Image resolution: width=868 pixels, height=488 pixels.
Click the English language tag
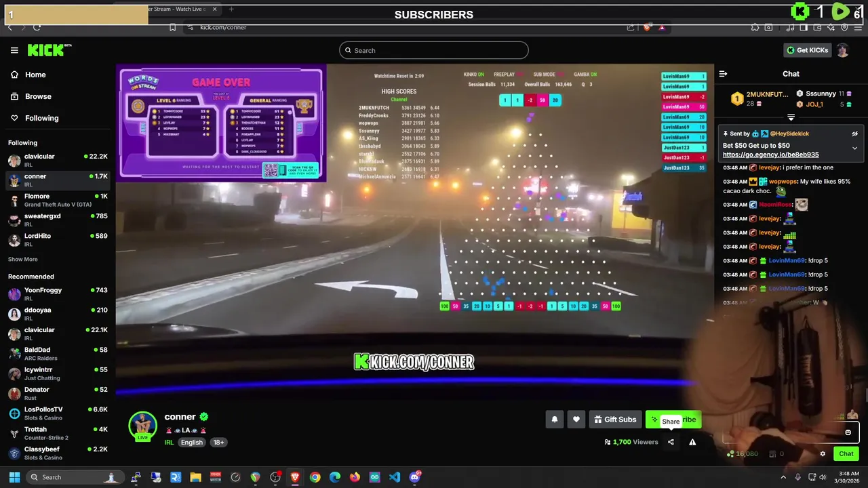[192, 442]
